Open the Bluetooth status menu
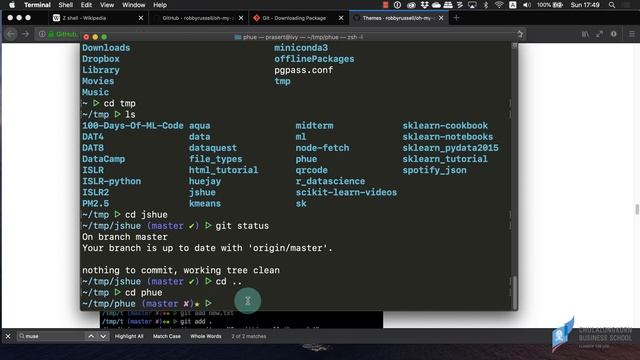 (x=486, y=5)
